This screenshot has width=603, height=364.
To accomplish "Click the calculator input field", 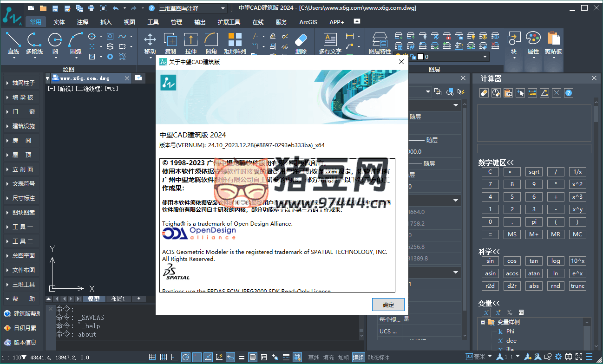I will [x=534, y=149].
